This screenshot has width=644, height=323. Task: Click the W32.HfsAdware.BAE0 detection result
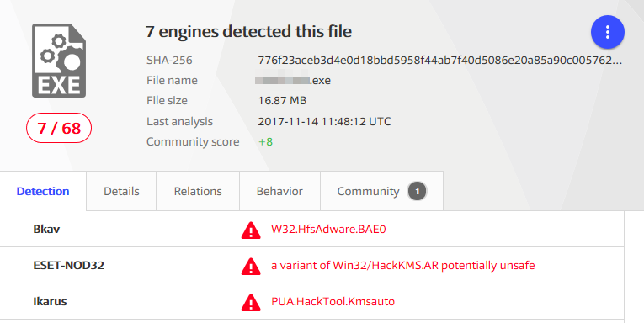[328, 229]
